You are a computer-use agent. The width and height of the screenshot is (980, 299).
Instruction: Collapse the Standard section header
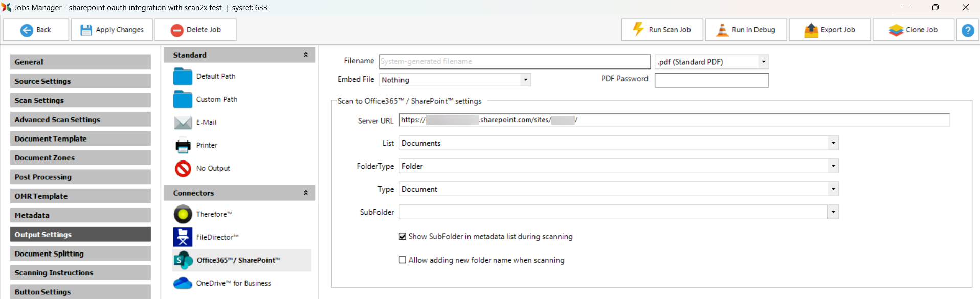306,55
